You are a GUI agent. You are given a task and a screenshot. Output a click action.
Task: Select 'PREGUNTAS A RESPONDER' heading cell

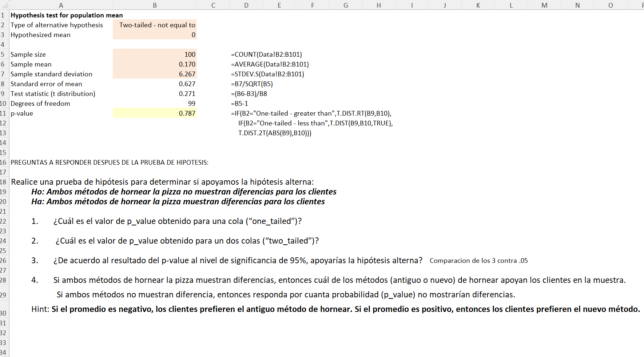110,163
